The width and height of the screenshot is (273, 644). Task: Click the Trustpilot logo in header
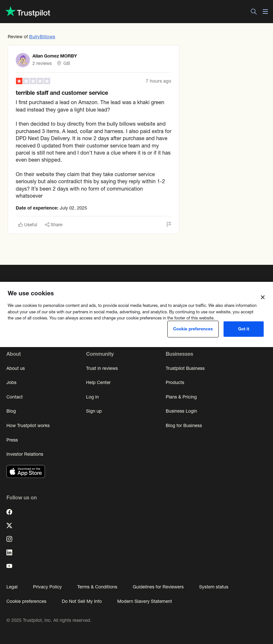click(x=28, y=12)
